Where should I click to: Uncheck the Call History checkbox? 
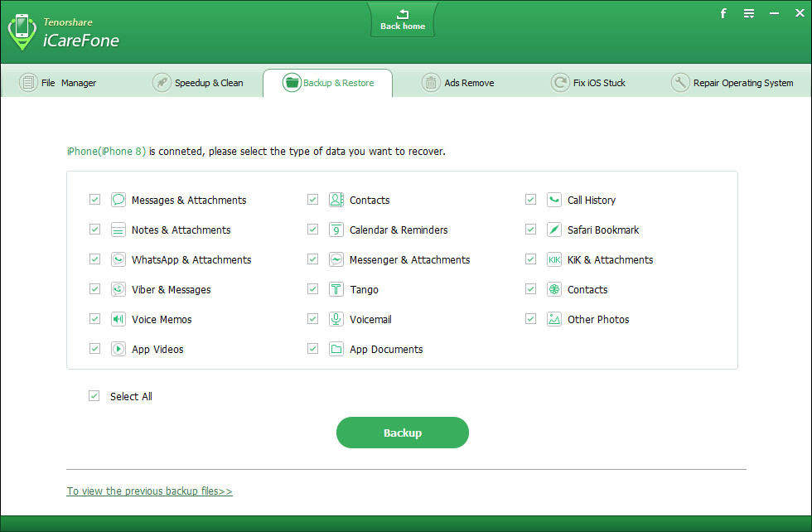[x=530, y=200]
